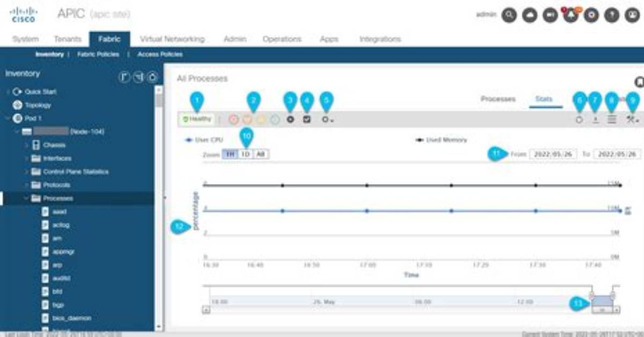This screenshot has height=337, width=644.
Task: Open the Fabric menu tab
Action: pyautogui.click(x=110, y=39)
